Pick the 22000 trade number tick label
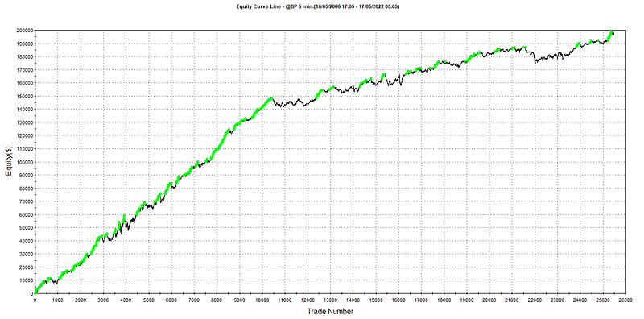 point(535,300)
